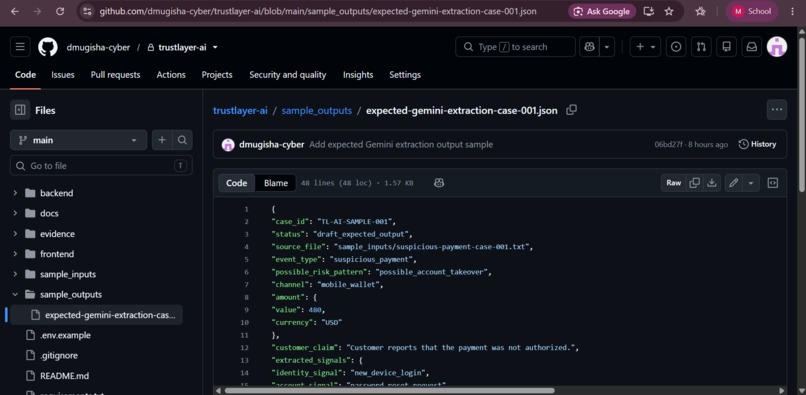The width and height of the screenshot is (806, 395).
Task: Open symbols panel icon
Action: point(773,183)
